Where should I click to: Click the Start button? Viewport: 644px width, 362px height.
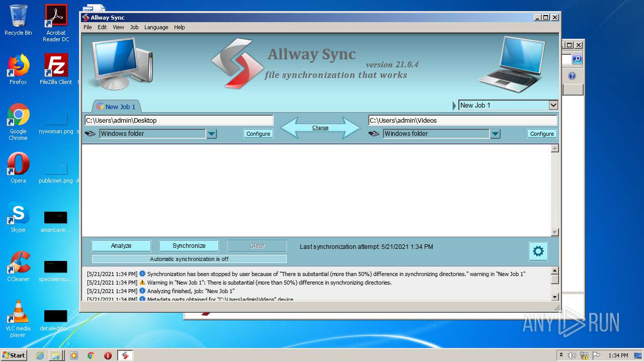click(x=14, y=355)
